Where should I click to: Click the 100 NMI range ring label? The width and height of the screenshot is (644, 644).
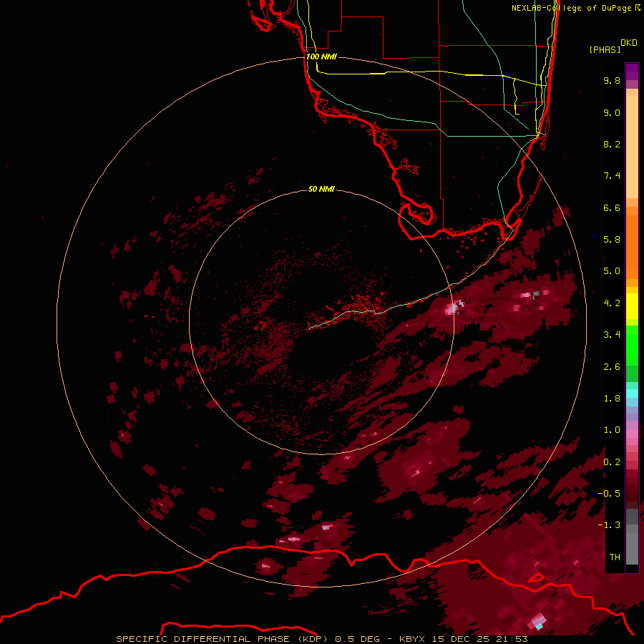tap(321, 57)
